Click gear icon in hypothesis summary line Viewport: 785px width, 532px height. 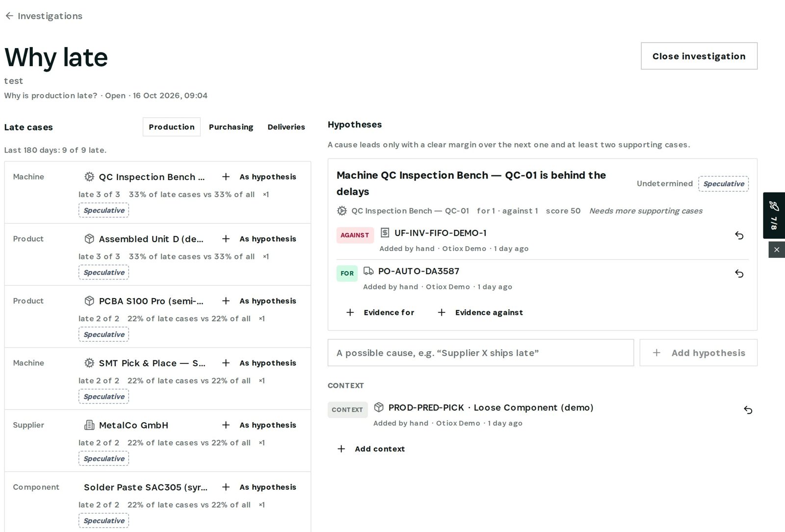click(x=342, y=211)
